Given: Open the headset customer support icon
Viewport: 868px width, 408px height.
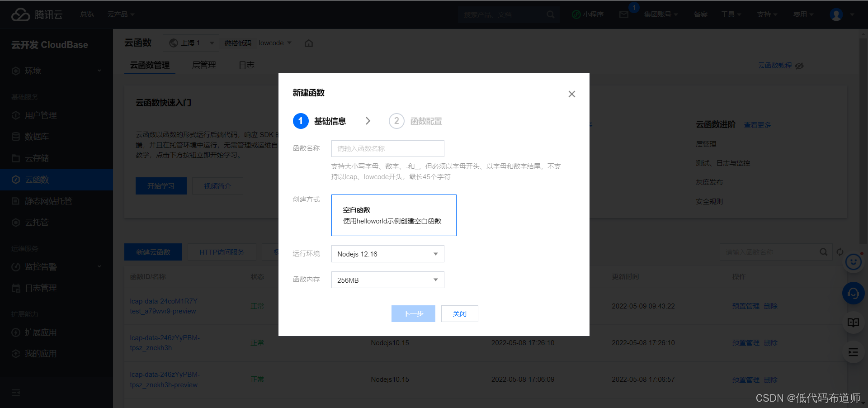Looking at the screenshot, I should pyautogui.click(x=853, y=293).
